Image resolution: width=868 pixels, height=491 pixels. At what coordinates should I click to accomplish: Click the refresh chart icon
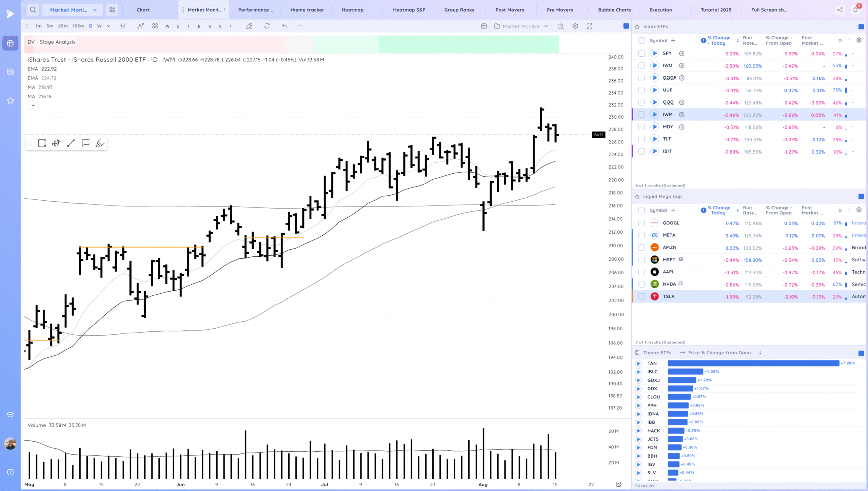coord(267,26)
